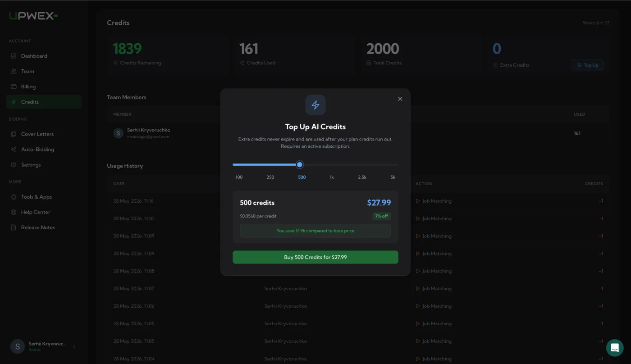
Task: Click the Total Credits stack icon
Action: click(369, 63)
